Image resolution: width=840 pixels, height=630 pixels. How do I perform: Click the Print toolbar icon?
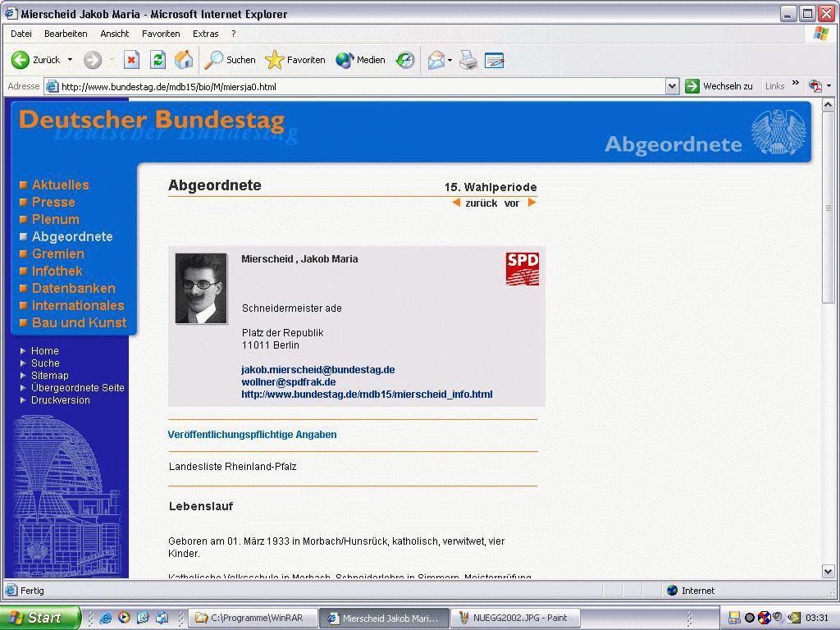(x=468, y=60)
